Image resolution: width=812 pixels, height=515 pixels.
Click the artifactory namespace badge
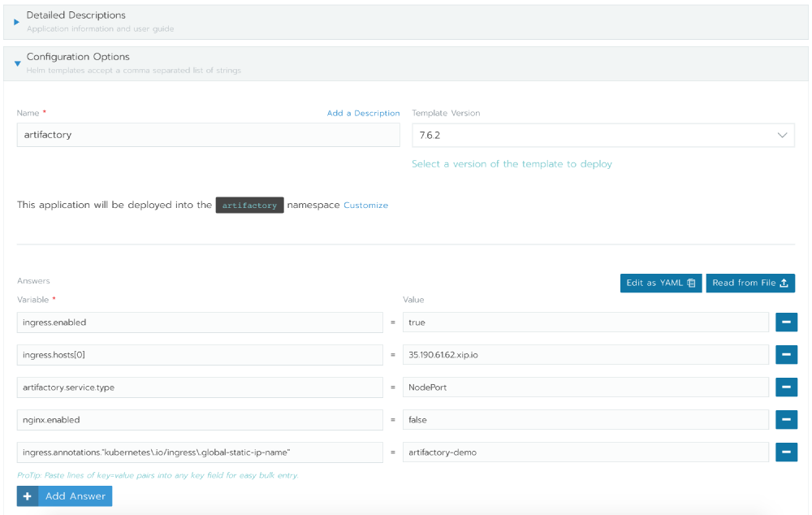(x=249, y=205)
